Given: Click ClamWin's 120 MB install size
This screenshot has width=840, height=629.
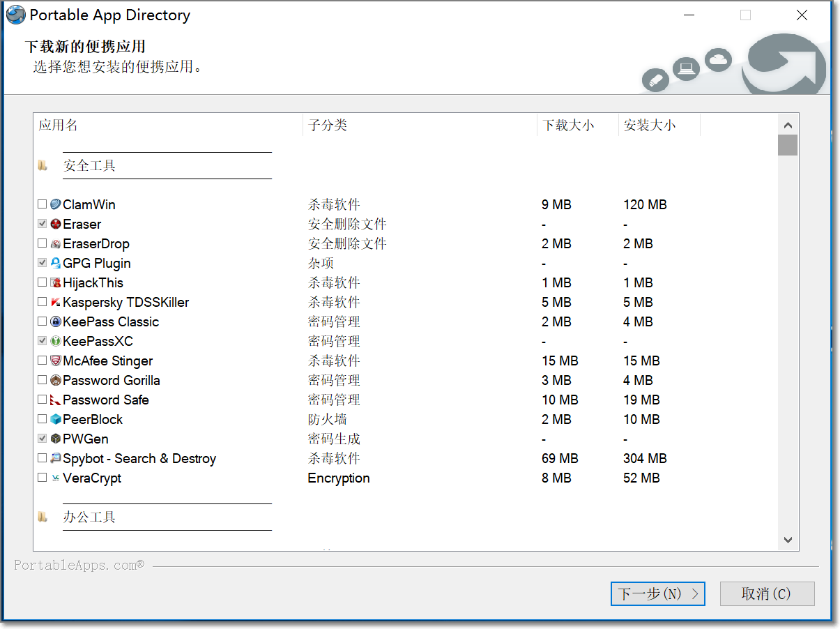Looking at the screenshot, I should click(x=645, y=204).
